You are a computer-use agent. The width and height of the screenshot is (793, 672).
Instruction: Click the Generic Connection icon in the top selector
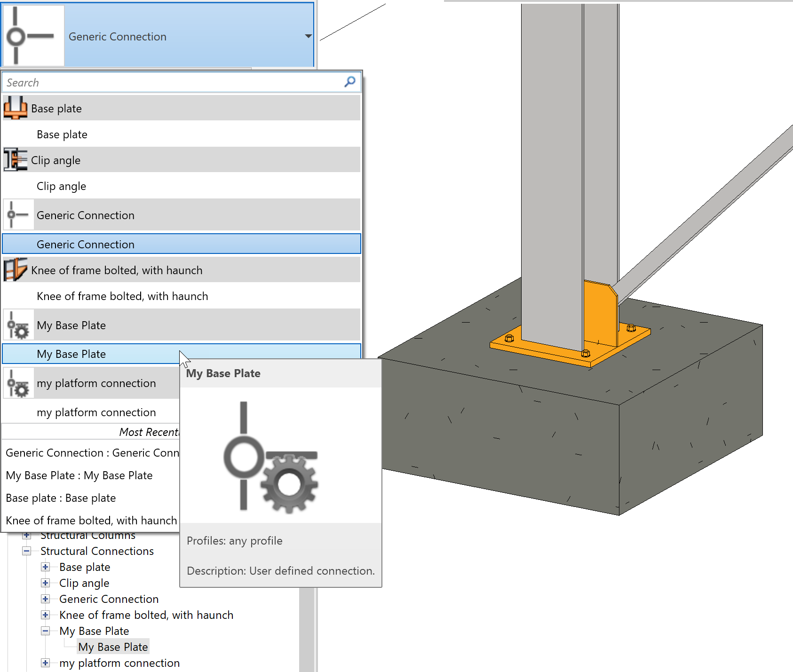pyautogui.click(x=33, y=34)
